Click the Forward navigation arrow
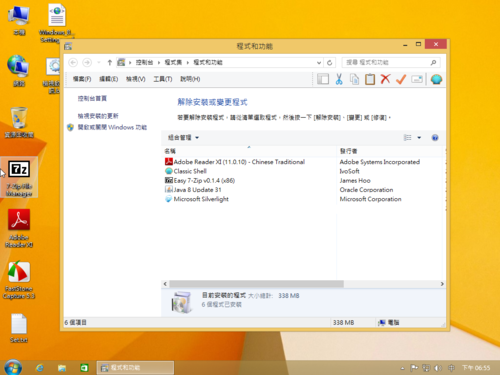 click(87, 62)
